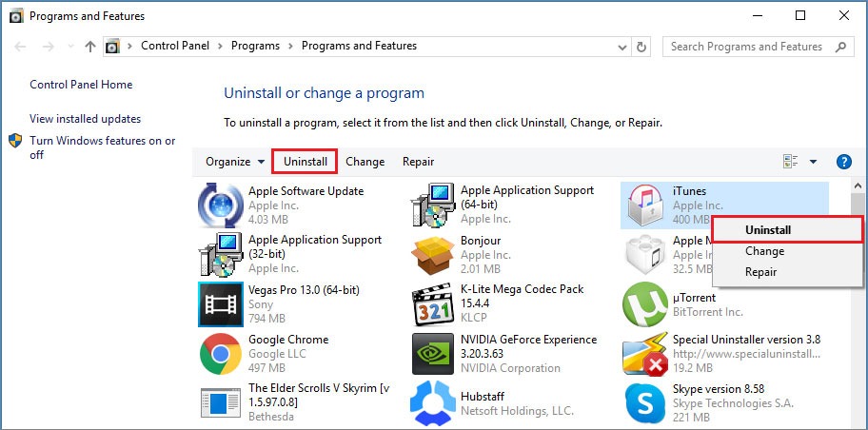Open Control Panel Home link
Screen dimensions: 868x430
point(81,85)
